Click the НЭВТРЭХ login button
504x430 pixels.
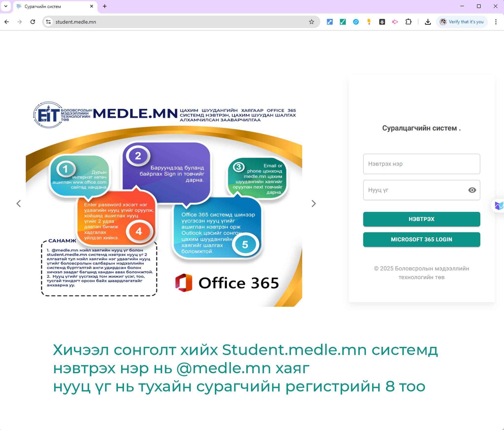(x=421, y=219)
